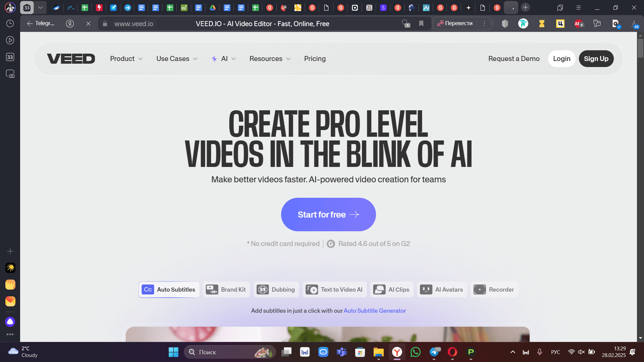Open the Auto Subtitle Generator link
The height and width of the screenshot is (362, 644).
375,311
